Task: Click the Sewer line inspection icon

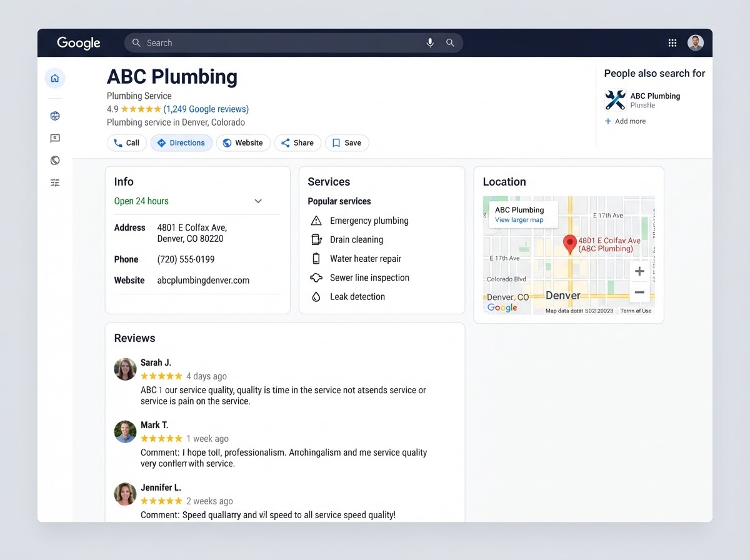Action: 316,277
